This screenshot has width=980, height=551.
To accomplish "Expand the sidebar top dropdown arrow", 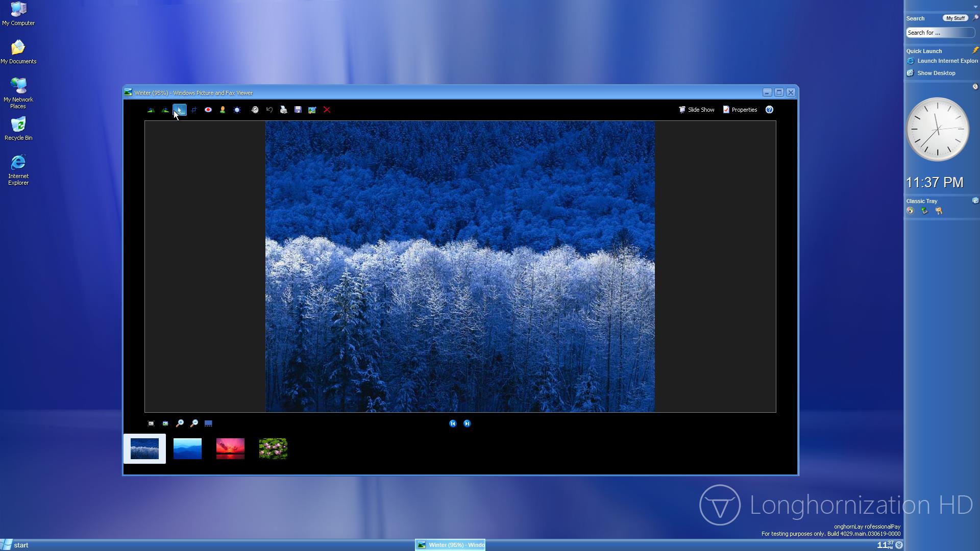I will [x=975, y=7].
